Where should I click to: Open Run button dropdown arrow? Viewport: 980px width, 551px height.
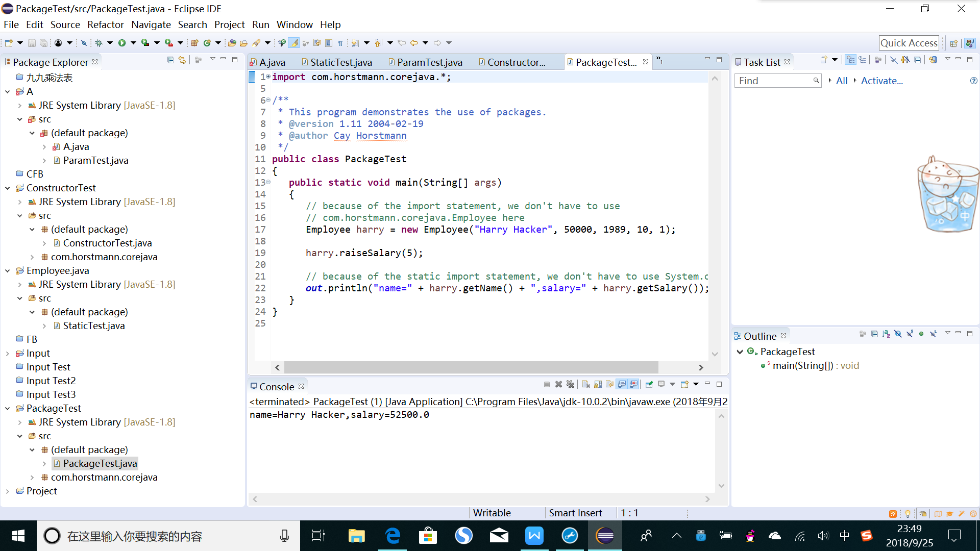133,43
